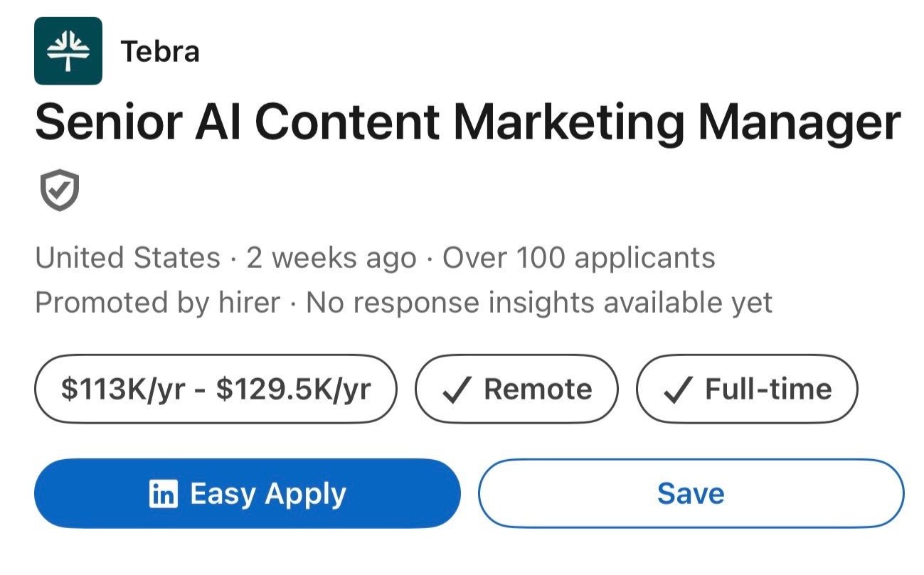
Task: Click the checkmark icon beside Full-time
Action: [676, 389]
